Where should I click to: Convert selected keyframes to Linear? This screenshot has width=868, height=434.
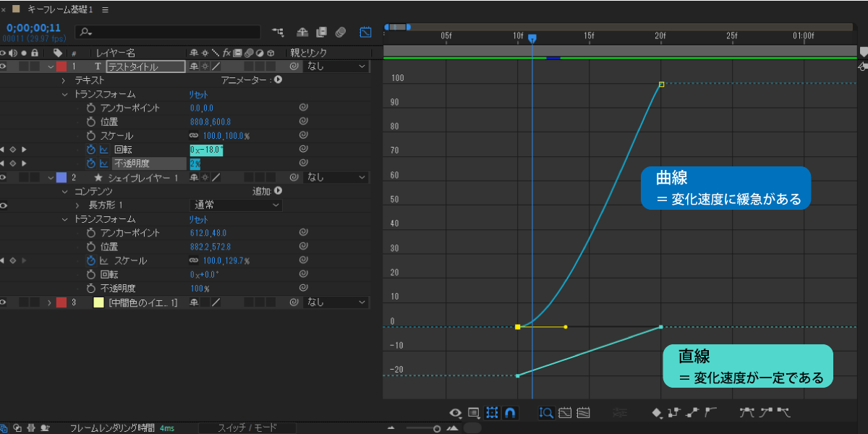click(693, 413)
